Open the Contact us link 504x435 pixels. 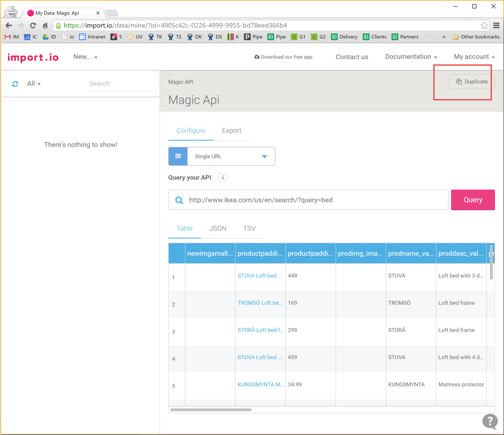352,57
